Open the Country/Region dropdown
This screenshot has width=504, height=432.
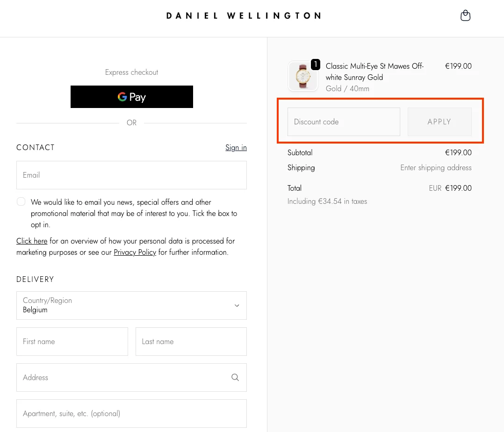pyautogui.click(x=131, y=305)
